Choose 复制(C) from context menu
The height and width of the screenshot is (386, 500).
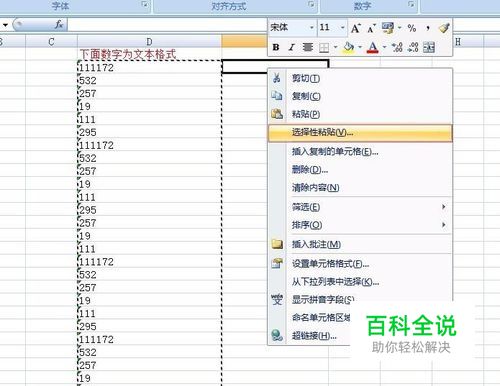360,96
